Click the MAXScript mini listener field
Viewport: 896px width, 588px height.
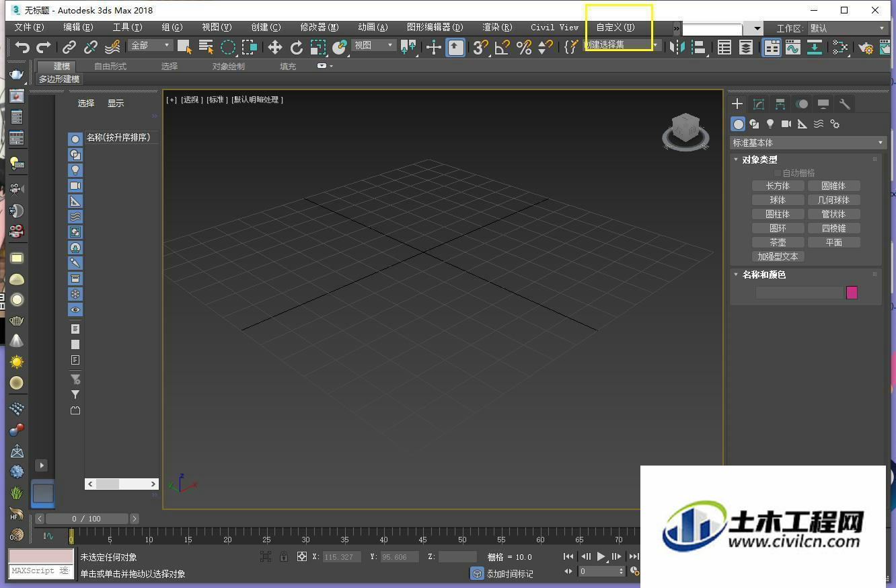tap(41, 571)
